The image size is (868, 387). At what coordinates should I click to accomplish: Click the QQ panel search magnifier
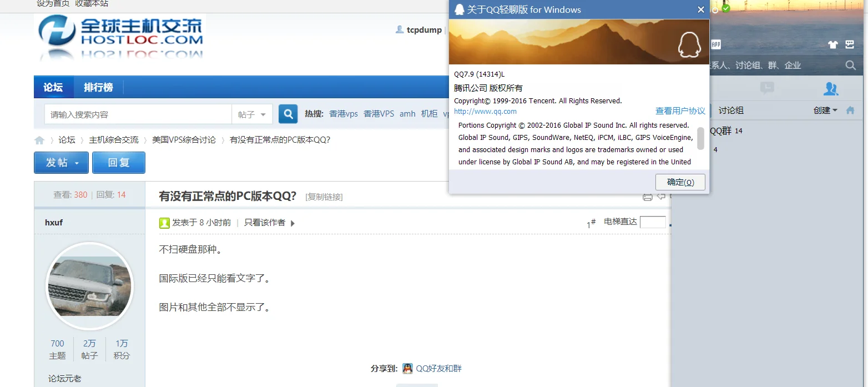(850, 66)
